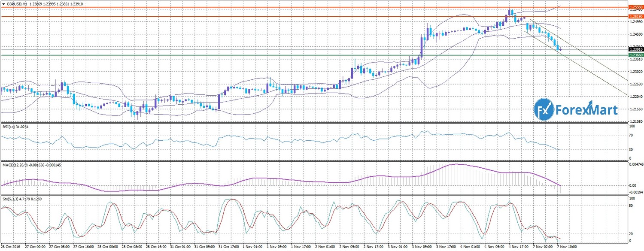This screenshot has width=644, height=251.
Task: Select the orange 1.25190 price label
Action: pos(635,17)
